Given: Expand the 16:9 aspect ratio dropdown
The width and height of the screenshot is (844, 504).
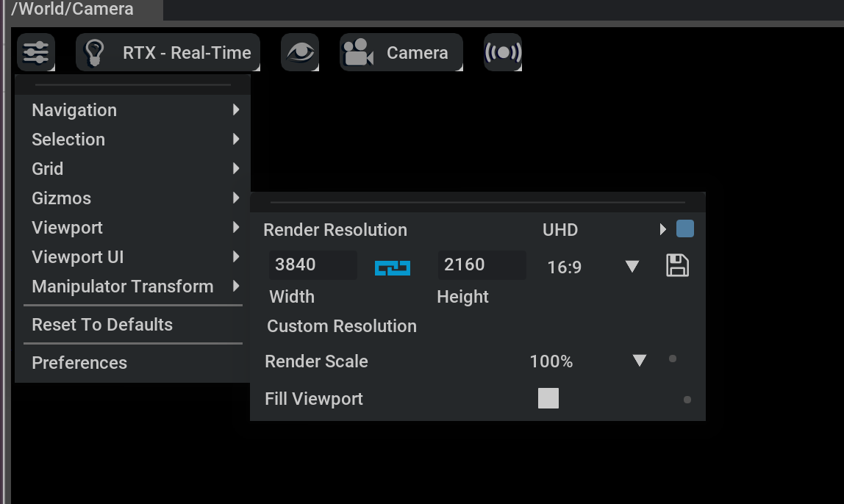Looking at the screenshot, I should 632,267.
